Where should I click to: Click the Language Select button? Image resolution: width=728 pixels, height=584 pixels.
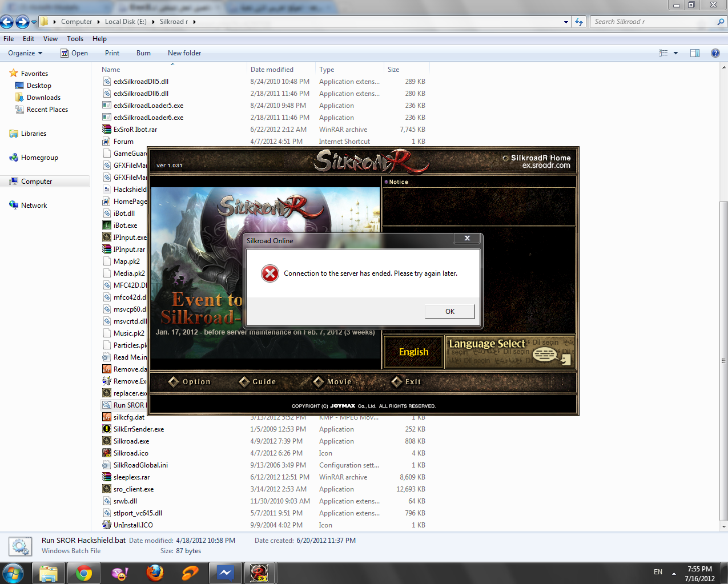(509, 352)
